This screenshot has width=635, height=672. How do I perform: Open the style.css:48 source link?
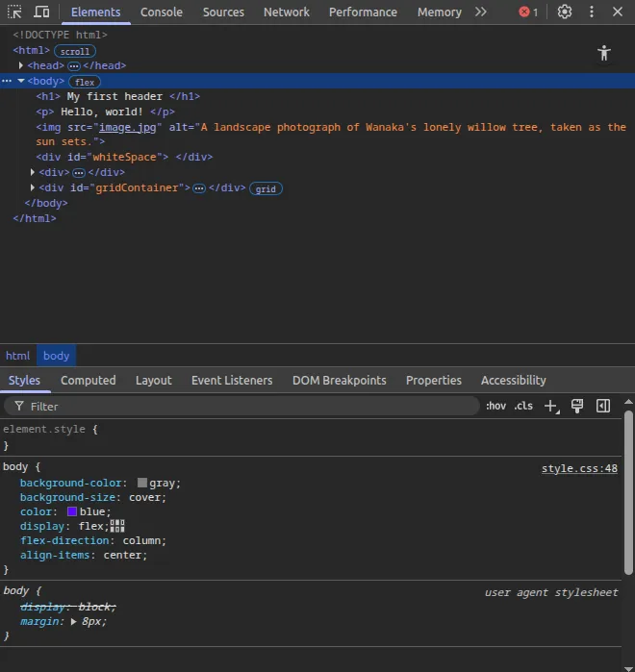click(x=579, y=468)
